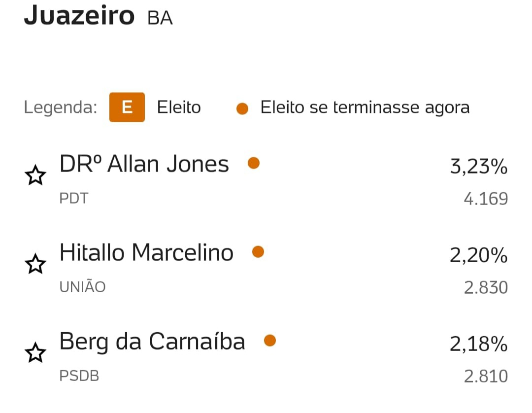Click the PDT party label

coord(73,198)
